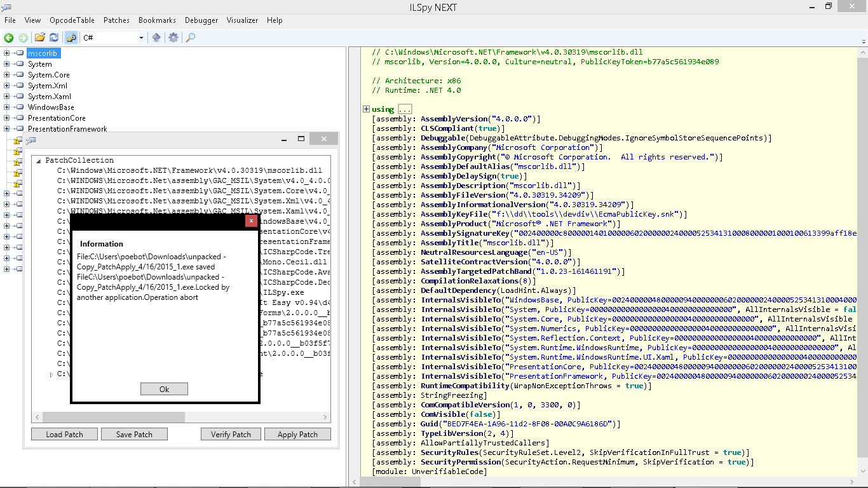The height and width of the screenshot is (488, 868).
Task: Open the C# language dropdown
Action: (141, 38)
